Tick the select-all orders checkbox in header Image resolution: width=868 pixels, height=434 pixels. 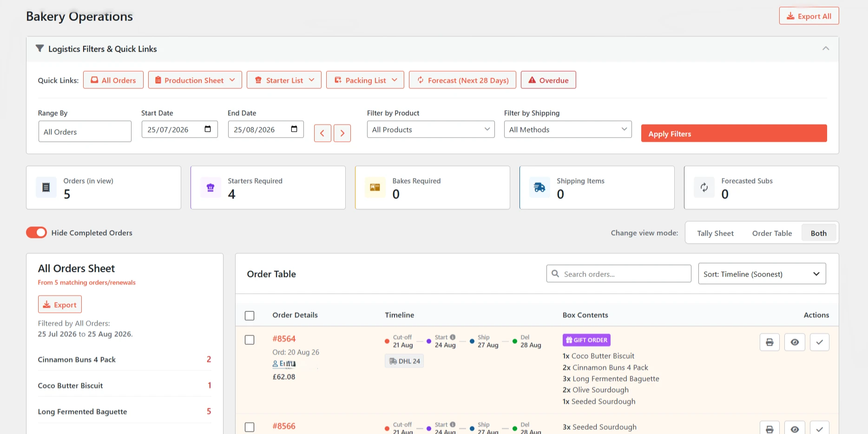[250, 316]
